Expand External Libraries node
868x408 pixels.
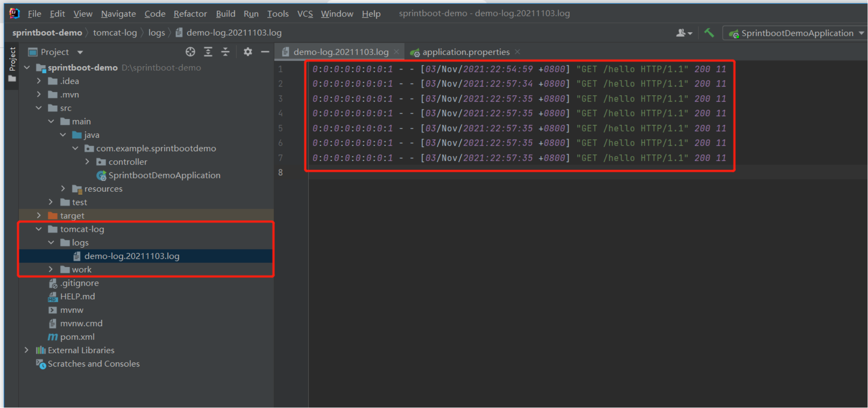(27, 350)
